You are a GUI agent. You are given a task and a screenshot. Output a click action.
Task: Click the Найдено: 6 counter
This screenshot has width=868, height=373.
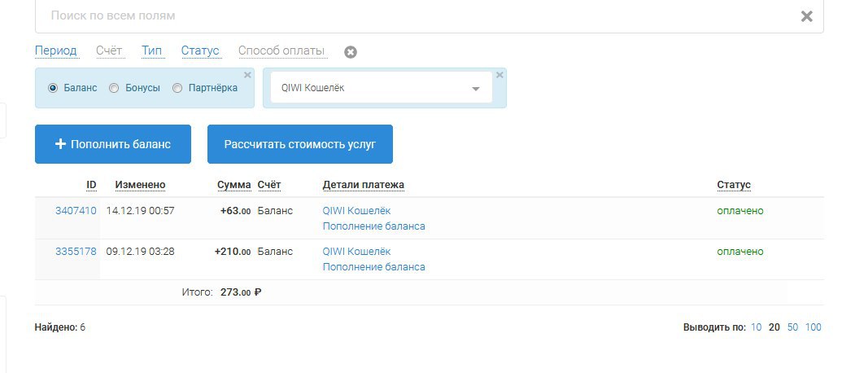(59, 327)
